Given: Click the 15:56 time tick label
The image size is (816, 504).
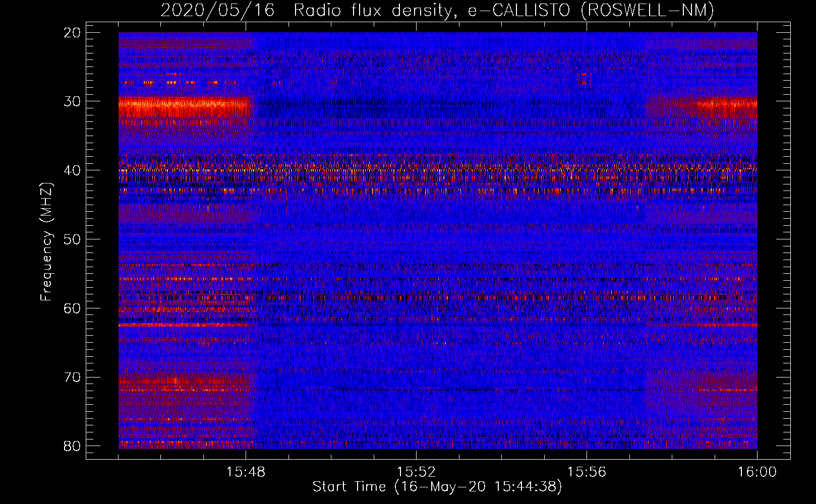Looking at the screenshot, I should point(587,472).
